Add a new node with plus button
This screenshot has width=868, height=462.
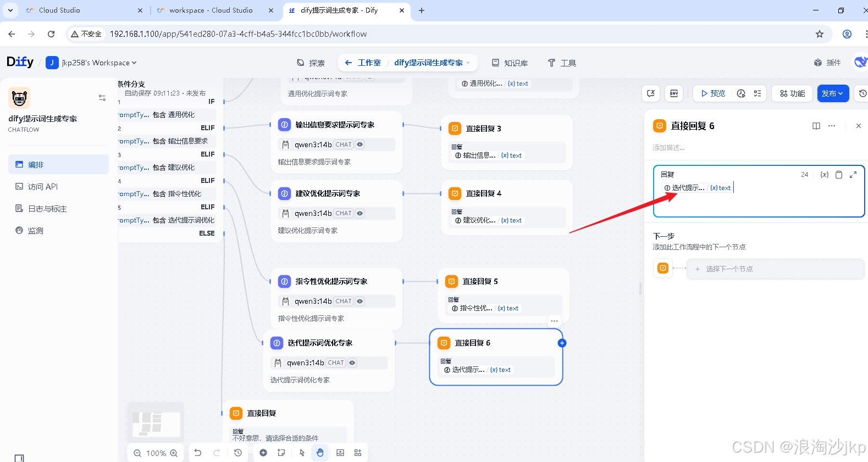263,453
